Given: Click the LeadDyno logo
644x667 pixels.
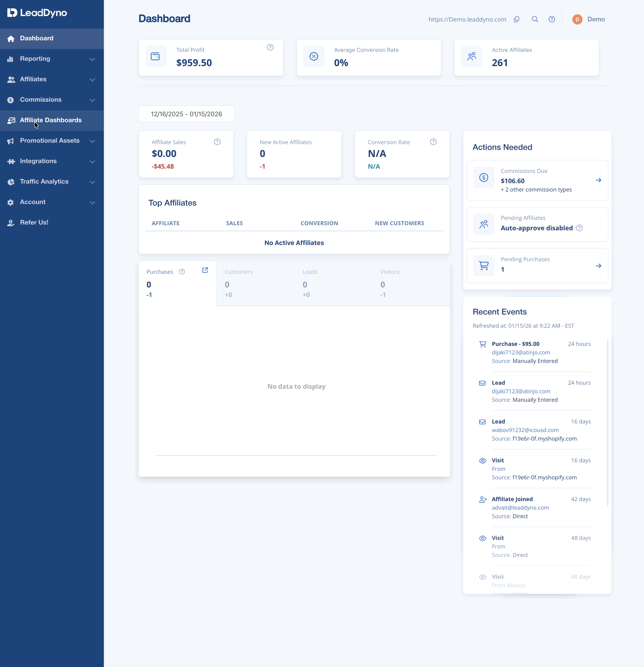Looking at the screenshot, I should point(37,13).
